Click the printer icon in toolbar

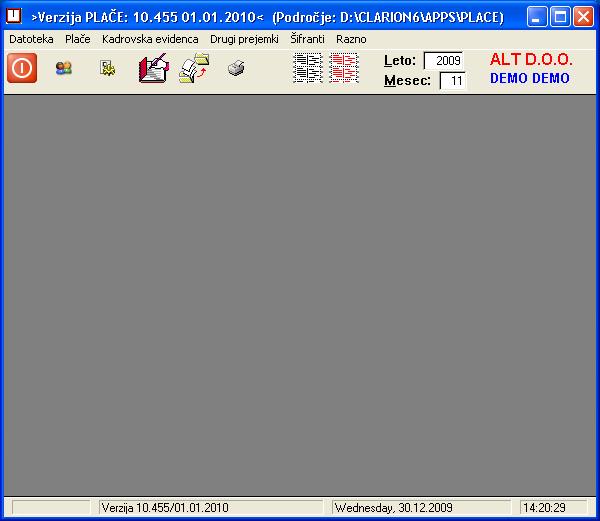236,68
